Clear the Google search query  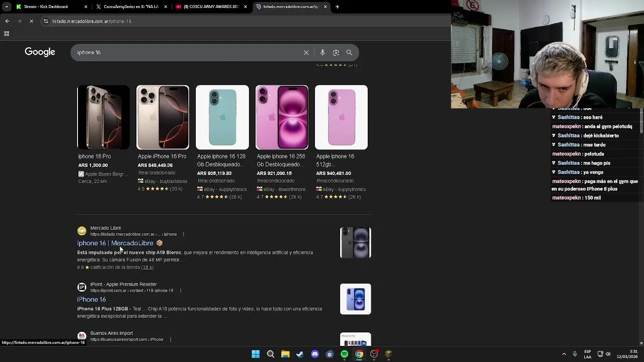click(306, 52)
